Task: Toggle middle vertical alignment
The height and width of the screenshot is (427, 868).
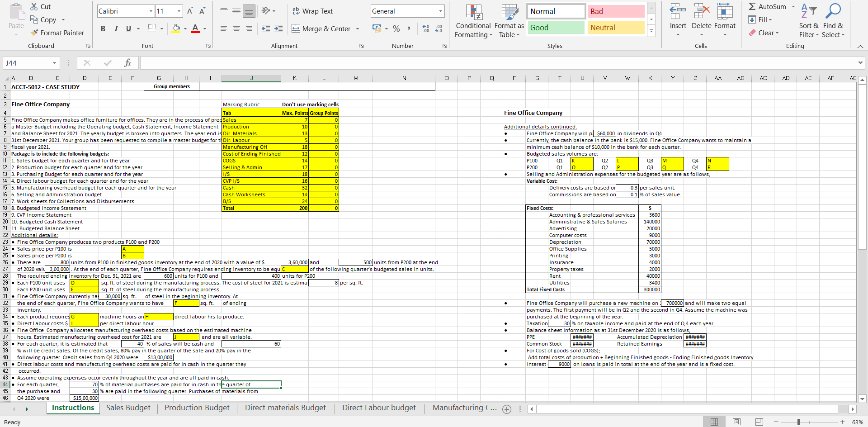Action: click(x=236, y=11)
